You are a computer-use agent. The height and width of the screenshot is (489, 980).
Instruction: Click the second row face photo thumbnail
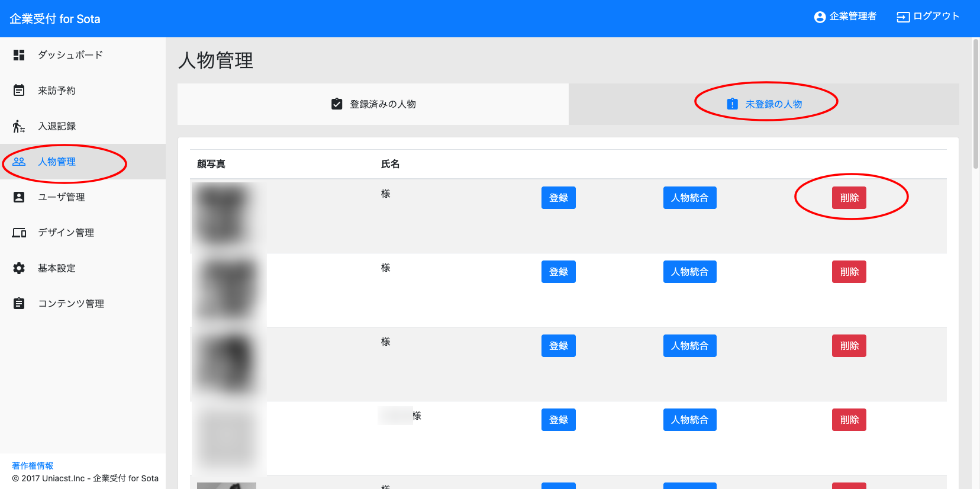click(x=227, y=290)
